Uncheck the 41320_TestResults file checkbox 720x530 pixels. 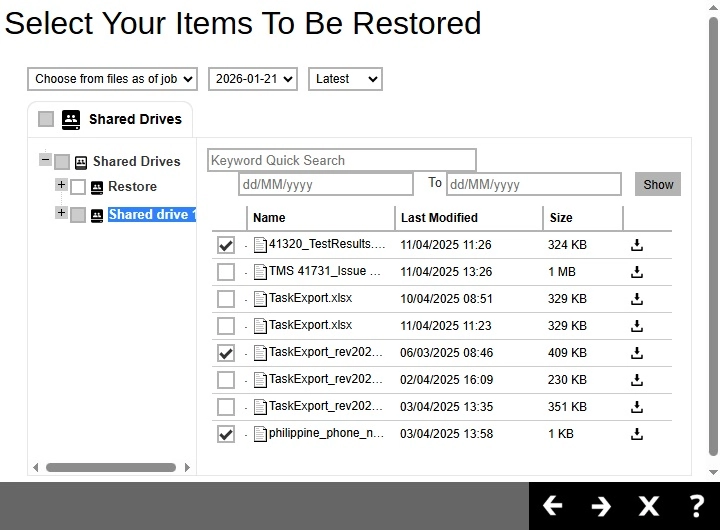tap(226, 245)
